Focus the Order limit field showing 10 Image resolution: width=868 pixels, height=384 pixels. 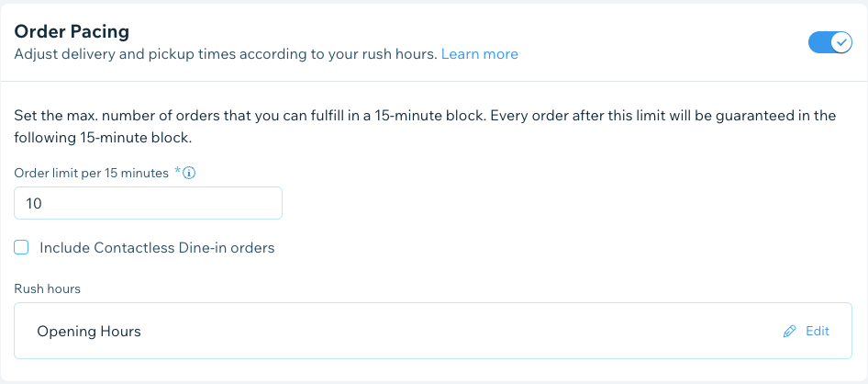148,203
